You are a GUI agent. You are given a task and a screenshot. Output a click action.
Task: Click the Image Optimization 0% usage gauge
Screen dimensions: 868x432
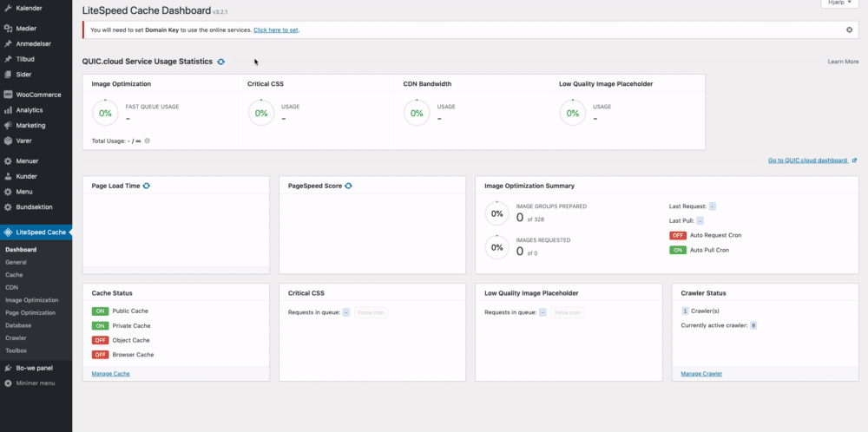tap(105, 113)
